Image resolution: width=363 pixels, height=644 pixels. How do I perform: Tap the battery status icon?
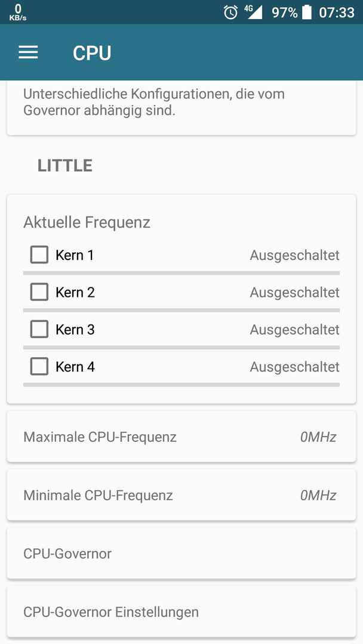click(307, 13)
